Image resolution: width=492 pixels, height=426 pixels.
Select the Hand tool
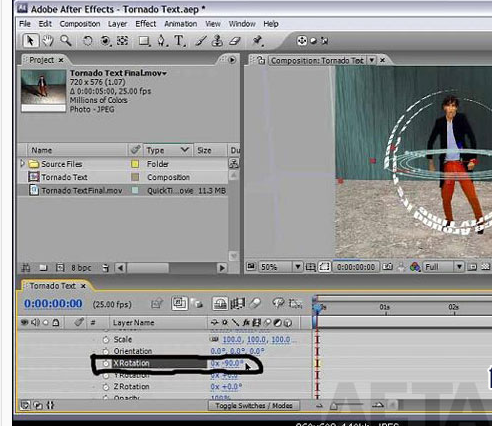(x=48, y=41)
